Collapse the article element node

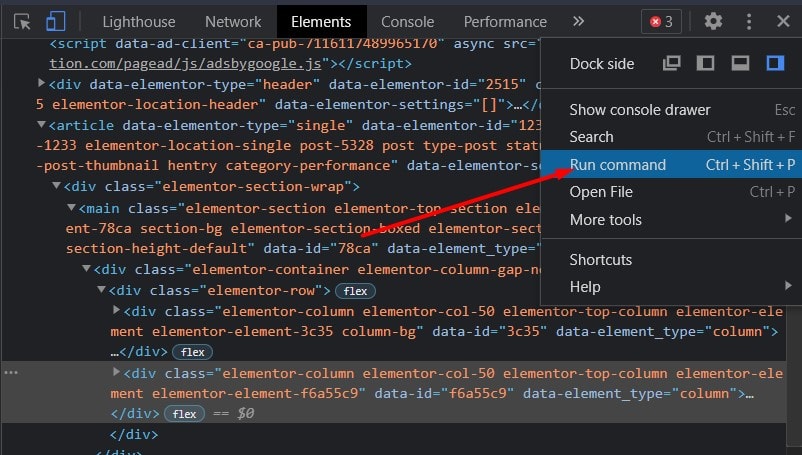41,124
